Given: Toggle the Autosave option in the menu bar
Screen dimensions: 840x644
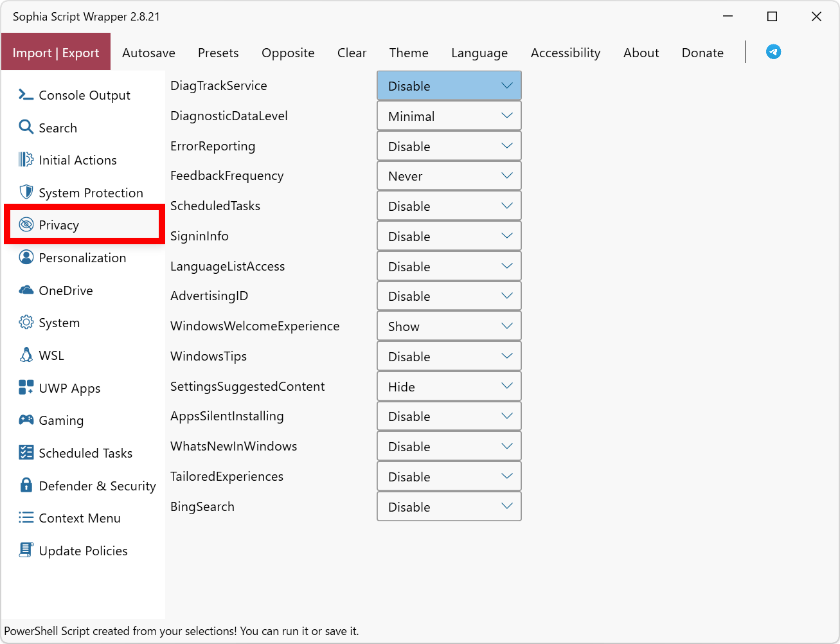Looking at the screenshot, I should click(148, 53).
